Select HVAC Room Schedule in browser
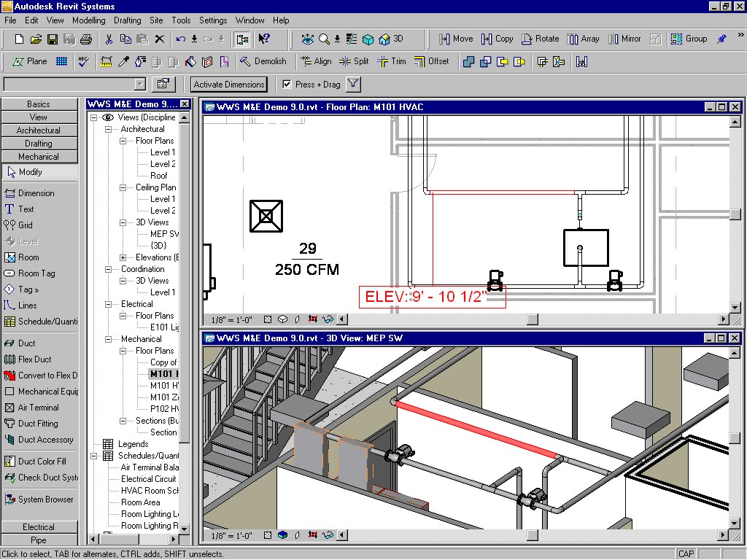 (150, 491)
